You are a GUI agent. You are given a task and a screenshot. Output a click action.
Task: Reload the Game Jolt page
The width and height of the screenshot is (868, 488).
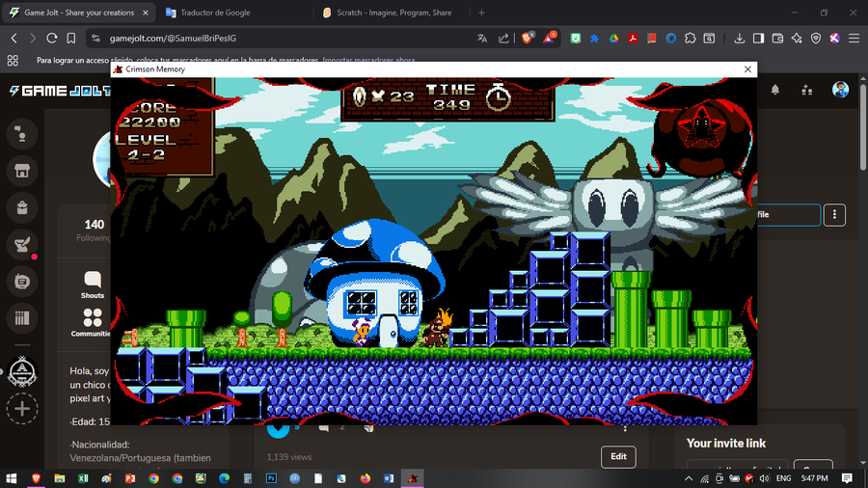point(51,39)
